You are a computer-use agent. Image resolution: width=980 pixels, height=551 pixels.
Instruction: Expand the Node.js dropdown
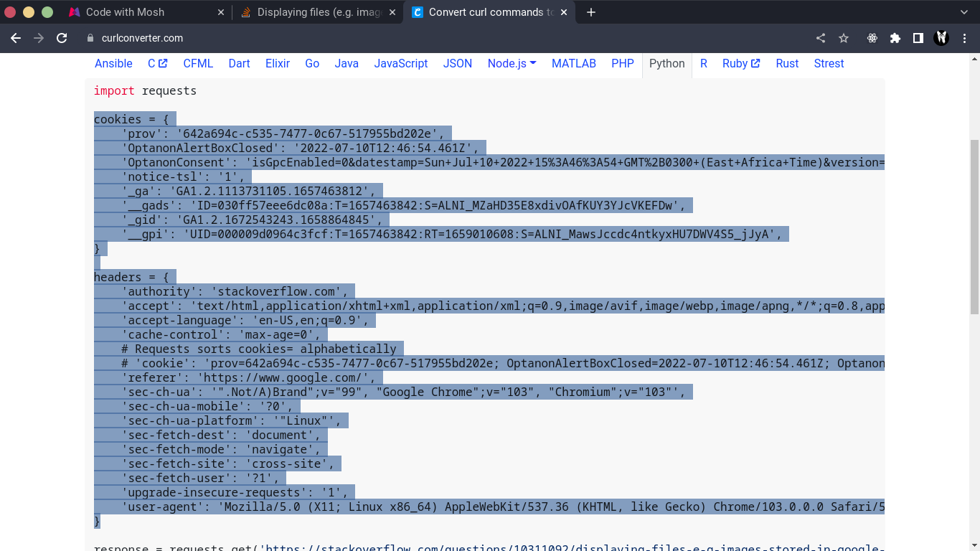pyautogui.click(x=512, y=63)
